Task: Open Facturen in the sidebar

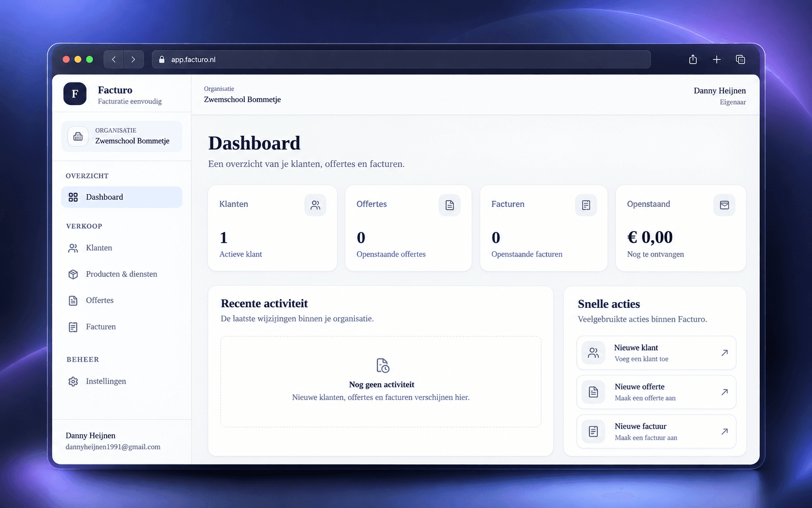Action: click(x=122, y=327)
